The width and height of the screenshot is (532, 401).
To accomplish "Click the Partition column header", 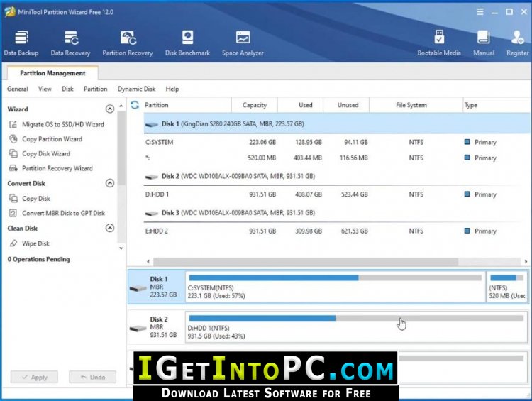I will click(x=187, y=105).
